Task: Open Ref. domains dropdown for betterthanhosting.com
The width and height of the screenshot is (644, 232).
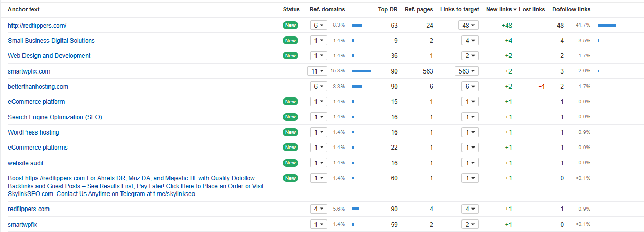Action: [x=318, y=87]
